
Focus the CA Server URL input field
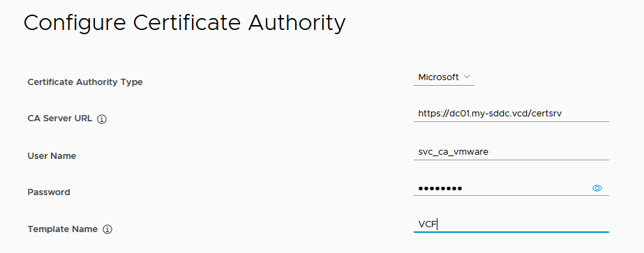click(511, 114)
